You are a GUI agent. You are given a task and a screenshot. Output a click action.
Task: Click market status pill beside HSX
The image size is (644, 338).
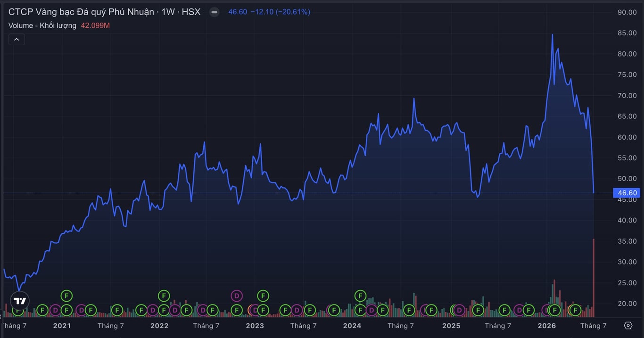point(215,12)
